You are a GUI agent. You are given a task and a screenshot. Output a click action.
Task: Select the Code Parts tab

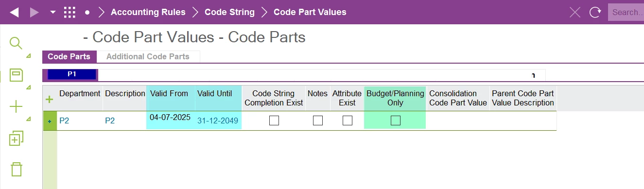pos(69,56)
